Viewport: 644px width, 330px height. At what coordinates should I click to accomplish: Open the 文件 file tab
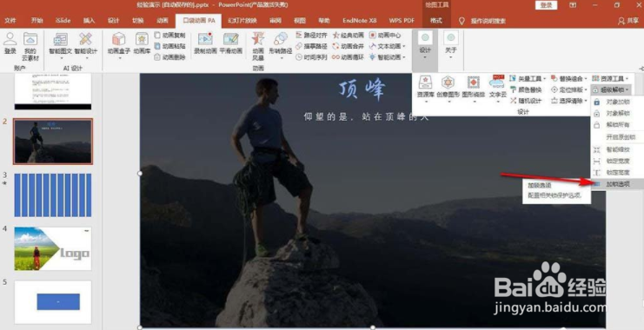pos(10,21)
